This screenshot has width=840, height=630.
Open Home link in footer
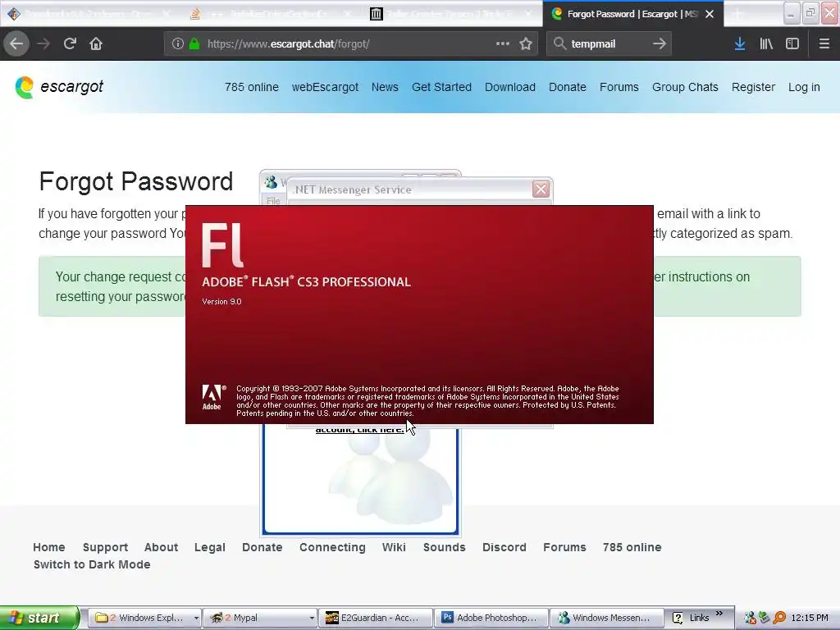[x=48, y=547]
